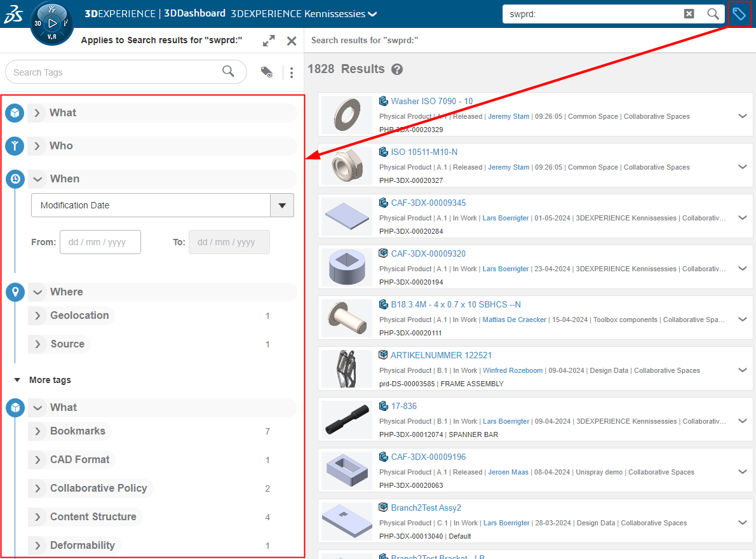Expand details for CAF-3DX-00009345 result
The image size is (756, 559).
[743, 218]
